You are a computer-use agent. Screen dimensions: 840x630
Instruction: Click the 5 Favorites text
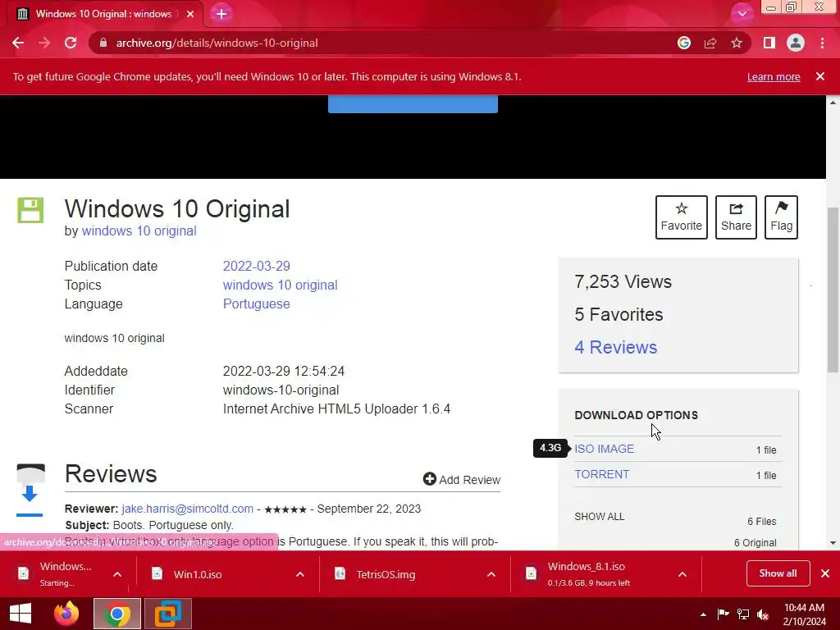pos(619,314)
